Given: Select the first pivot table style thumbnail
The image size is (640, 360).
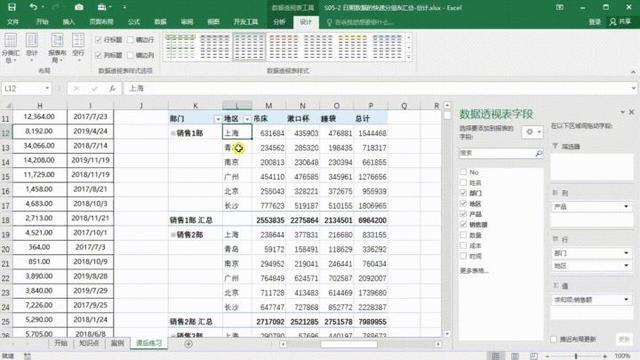Looking at the screenshot, I should click(x=180, y=47).
